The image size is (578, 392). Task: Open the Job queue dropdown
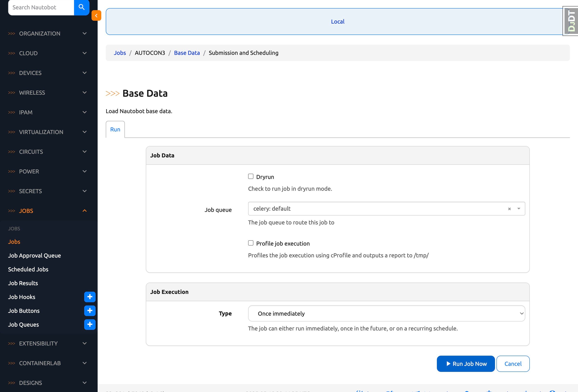pyautogui.click(x=519, y=209)
